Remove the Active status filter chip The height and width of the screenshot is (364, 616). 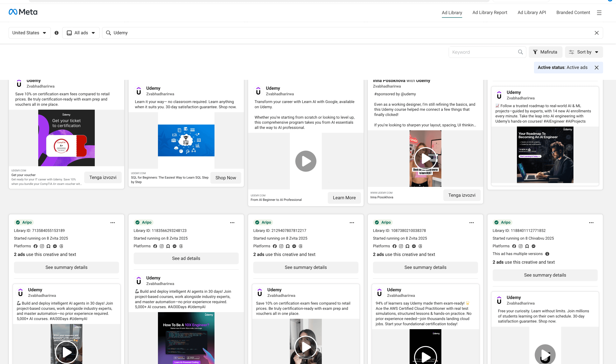(x=597, y=67)
